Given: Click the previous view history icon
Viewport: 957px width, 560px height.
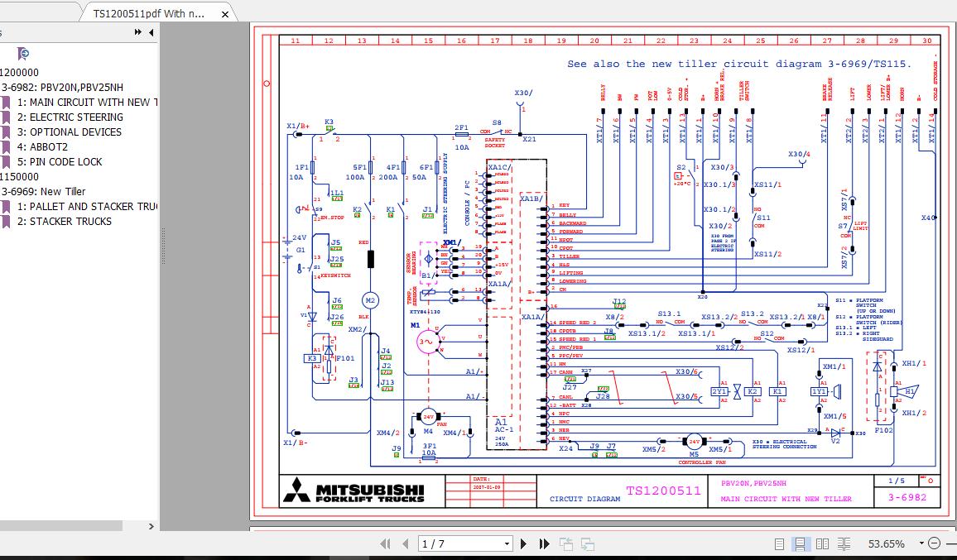Looking at the screenshot, I should pos(567,543).
